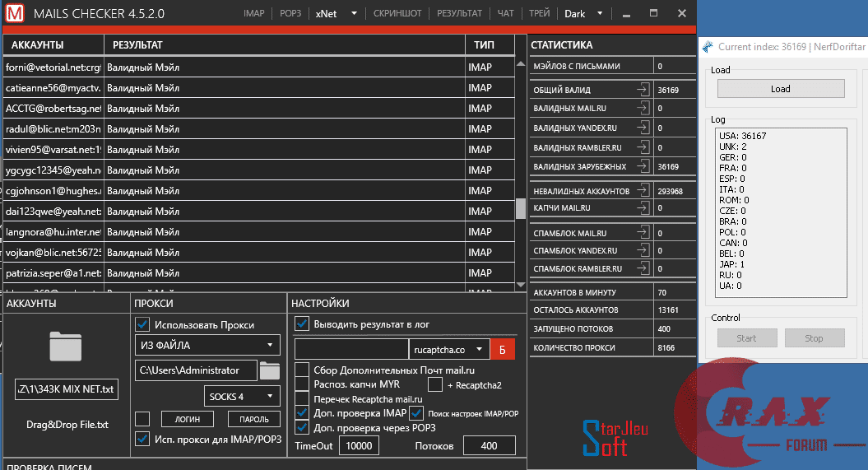This screenshot has width=868, height=470.
Task: Click the results list vertical scrollbar thumb
Action: pyautogui.click(x=520, y=209)
